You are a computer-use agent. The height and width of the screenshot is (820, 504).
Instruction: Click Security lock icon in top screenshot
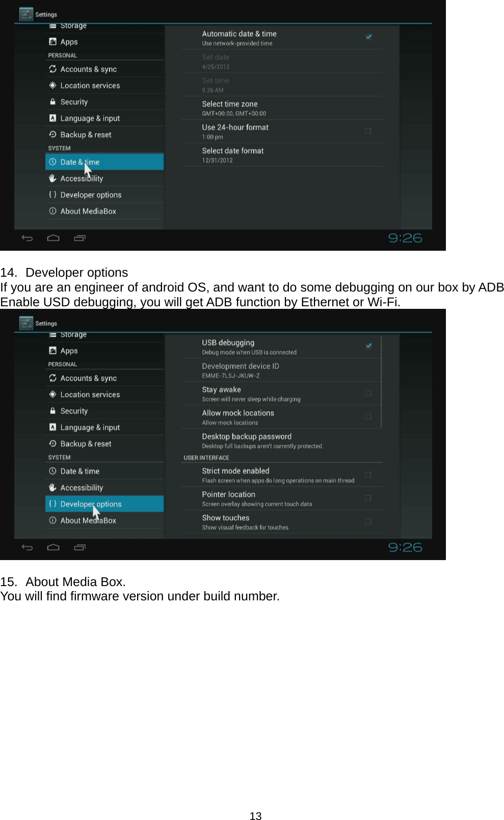[x=52, y=101]
